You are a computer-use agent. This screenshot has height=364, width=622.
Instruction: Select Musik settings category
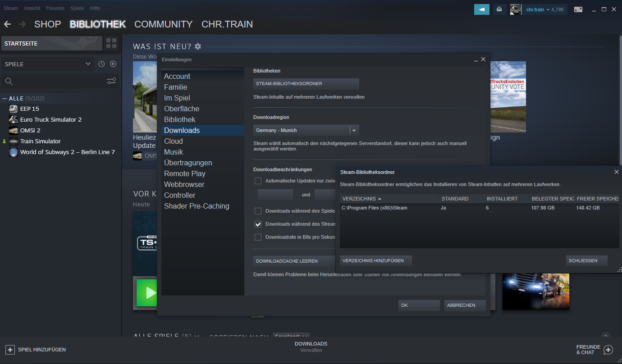[x=203, y=152]
